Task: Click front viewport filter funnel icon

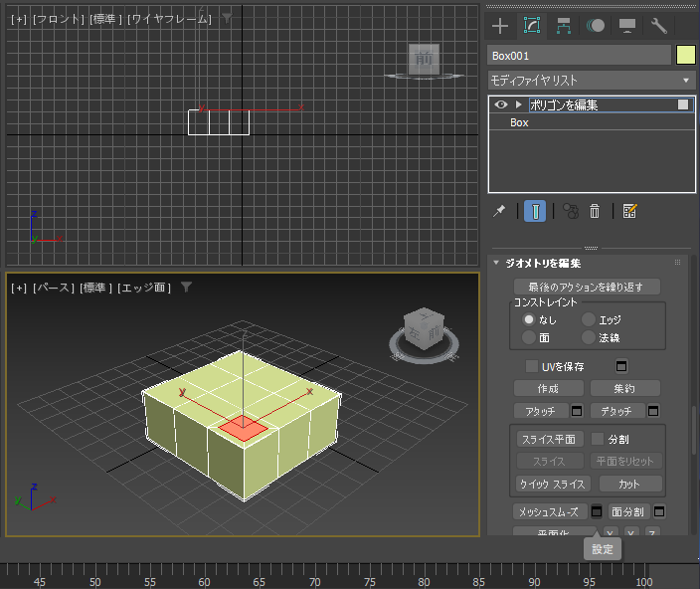Action: [228, 18]
